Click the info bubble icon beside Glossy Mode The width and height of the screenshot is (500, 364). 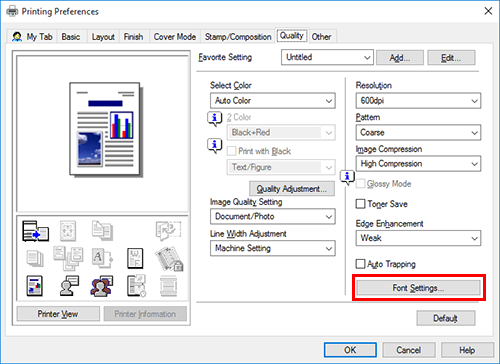point(347,177)
